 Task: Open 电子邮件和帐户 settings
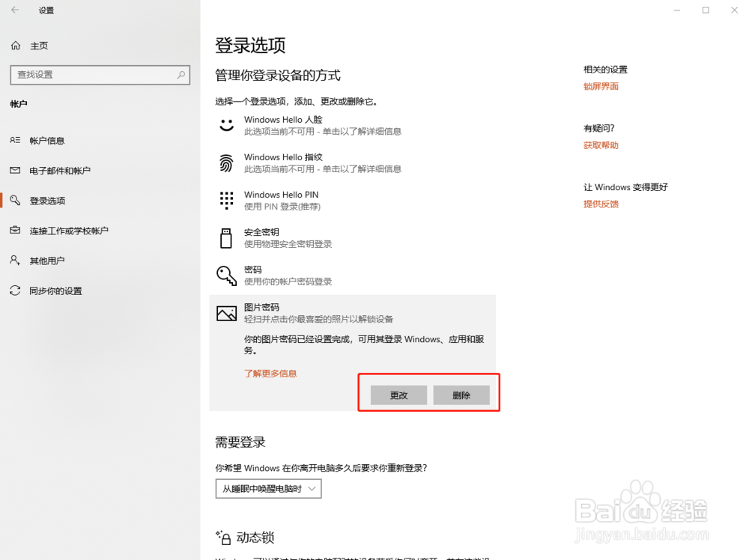point(60,171)
